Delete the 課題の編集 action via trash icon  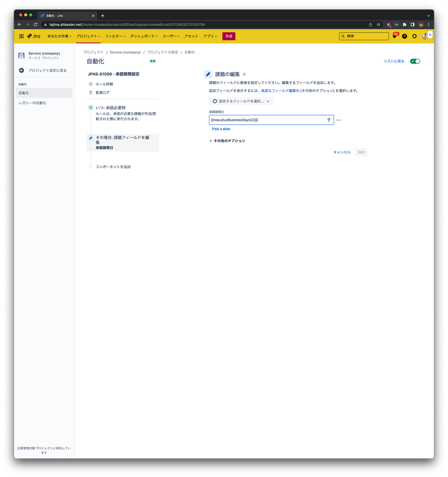tap(244, 74)
